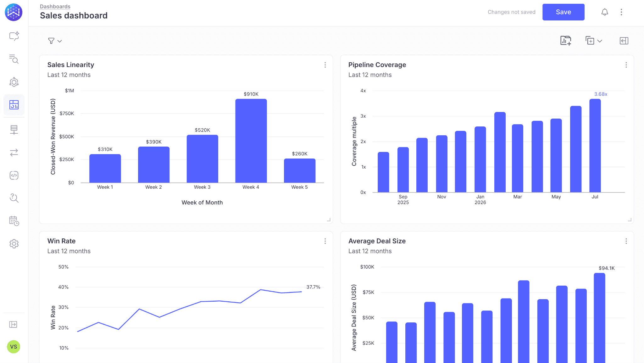
Task: Click the $94.1K deal size bar
Action: click(x=599, y=318)
